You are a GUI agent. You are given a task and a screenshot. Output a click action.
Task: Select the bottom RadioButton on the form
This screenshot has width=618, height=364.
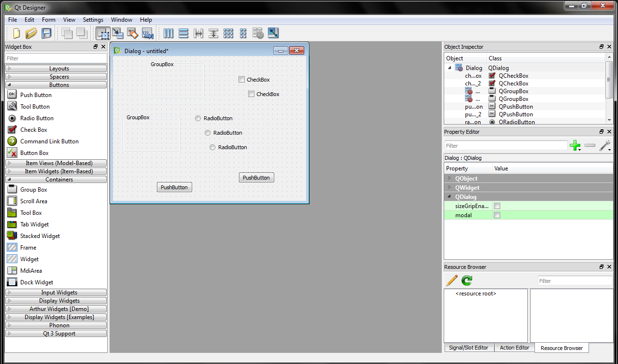(228, 147)
